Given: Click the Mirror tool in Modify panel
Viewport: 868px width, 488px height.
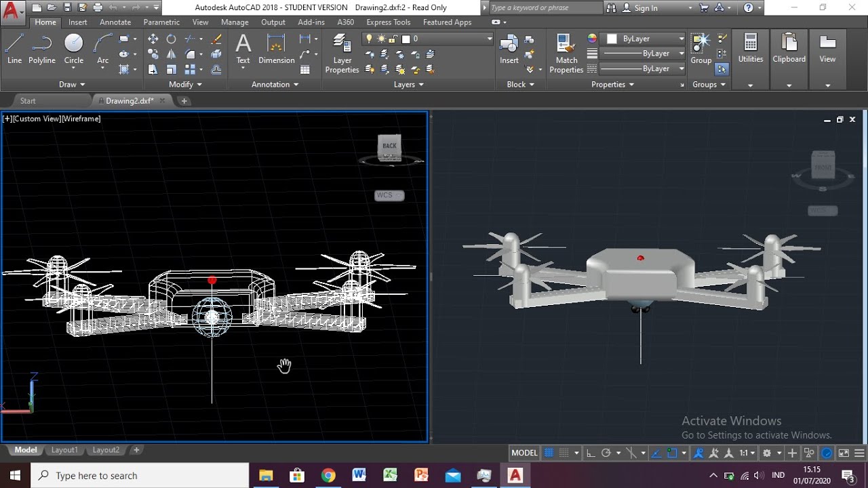Looking at the screenshot, I should point(172,54).
